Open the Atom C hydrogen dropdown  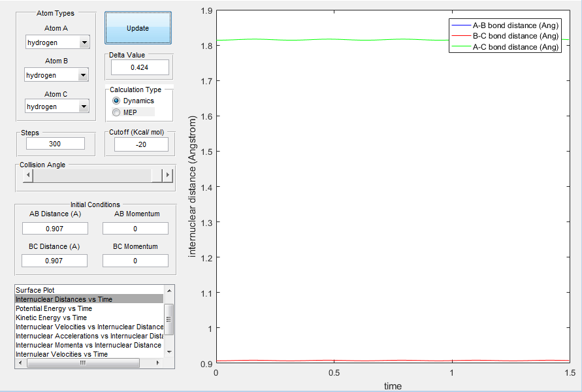pyautogui.click(x=57, y=106)
